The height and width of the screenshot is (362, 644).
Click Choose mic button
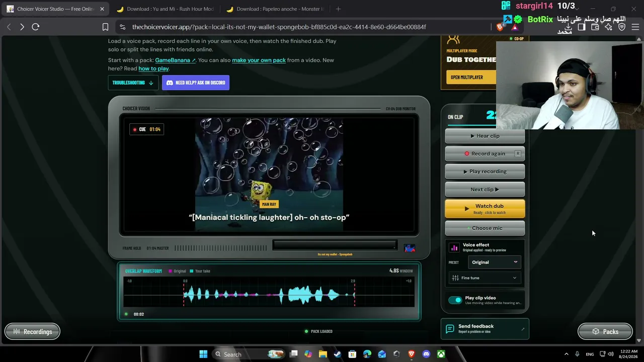click(x=485, y=228)
